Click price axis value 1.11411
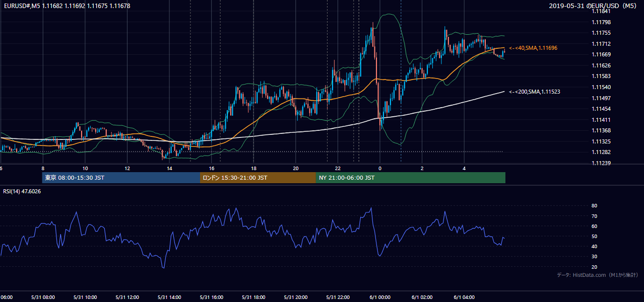This screenshot has width=644, height=302. click(x=602, y=120)
